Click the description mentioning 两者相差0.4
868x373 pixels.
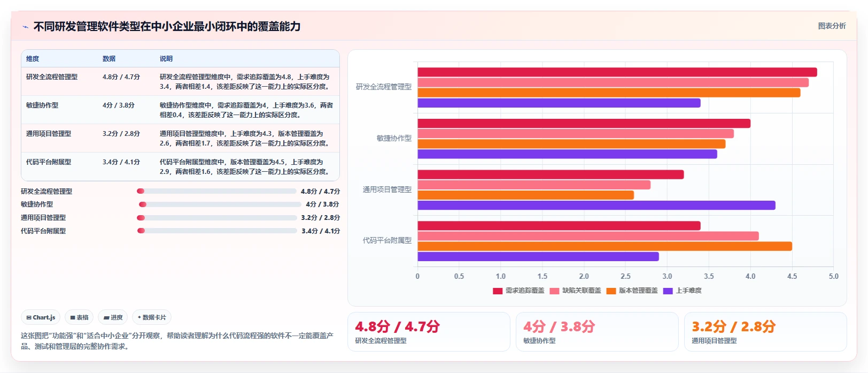tap(246, 110)
